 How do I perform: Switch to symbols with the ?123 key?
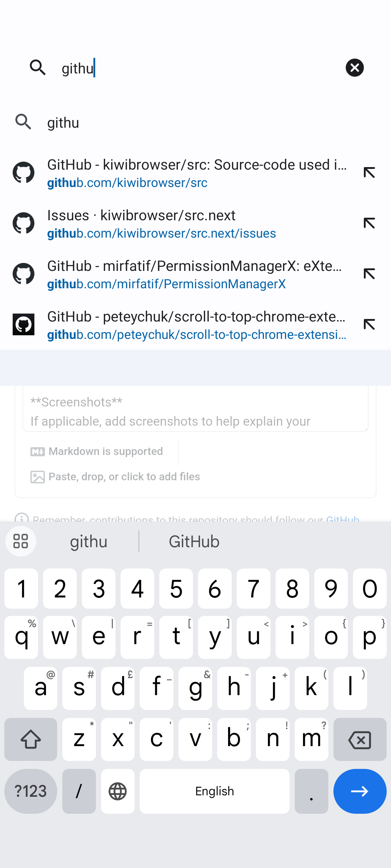click(x=30, y=791)
